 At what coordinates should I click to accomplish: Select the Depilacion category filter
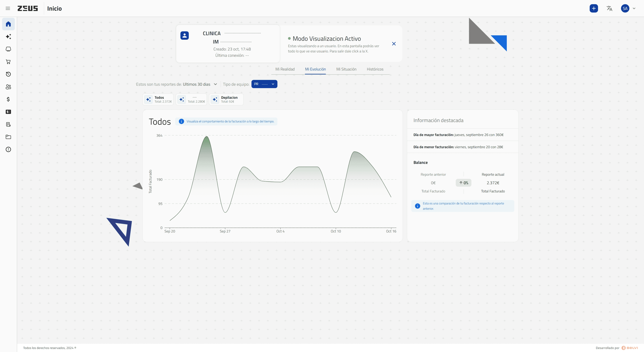(226, 99)
